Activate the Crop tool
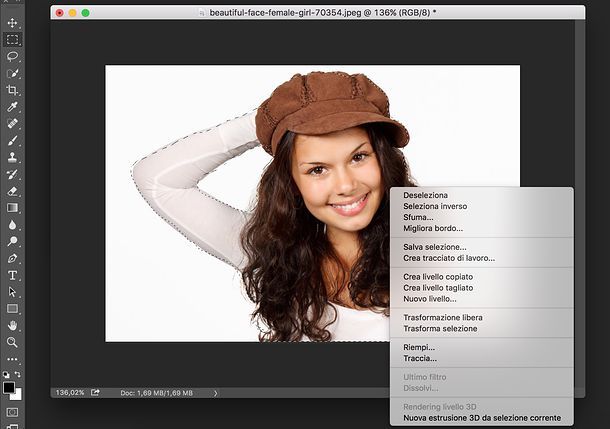The height and width of the screenshot is (429, 610). click(13, 90)
